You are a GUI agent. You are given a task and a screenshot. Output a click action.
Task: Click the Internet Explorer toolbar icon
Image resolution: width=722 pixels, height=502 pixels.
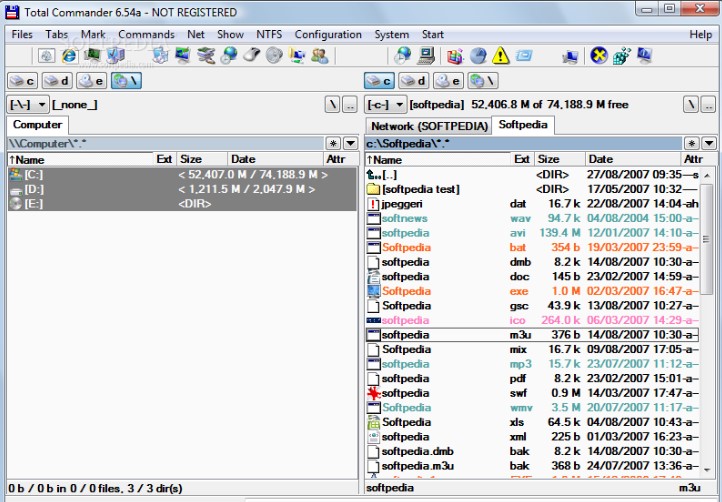[x=70, y=56]
